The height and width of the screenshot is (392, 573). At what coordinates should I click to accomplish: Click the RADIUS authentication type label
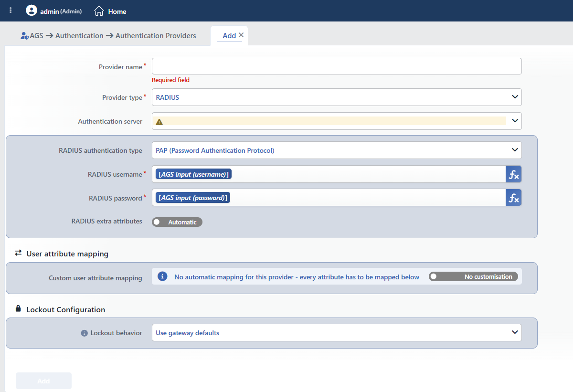pos(100,150)
